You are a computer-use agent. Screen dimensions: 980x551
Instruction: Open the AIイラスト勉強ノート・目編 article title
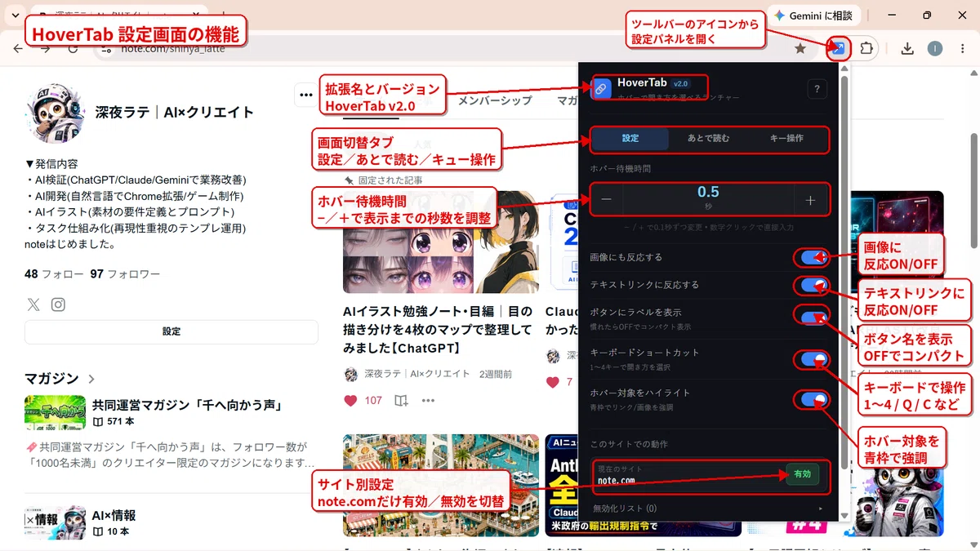point(438,330)
